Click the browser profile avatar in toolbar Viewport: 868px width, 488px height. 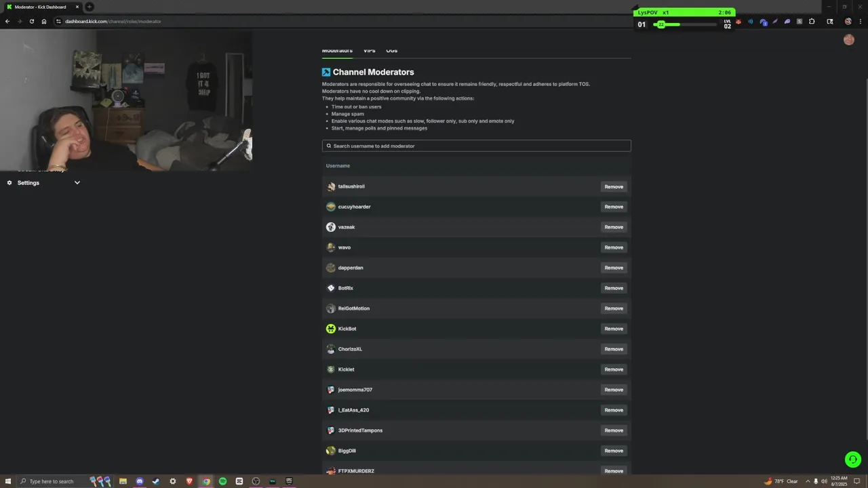click(848, 22)
